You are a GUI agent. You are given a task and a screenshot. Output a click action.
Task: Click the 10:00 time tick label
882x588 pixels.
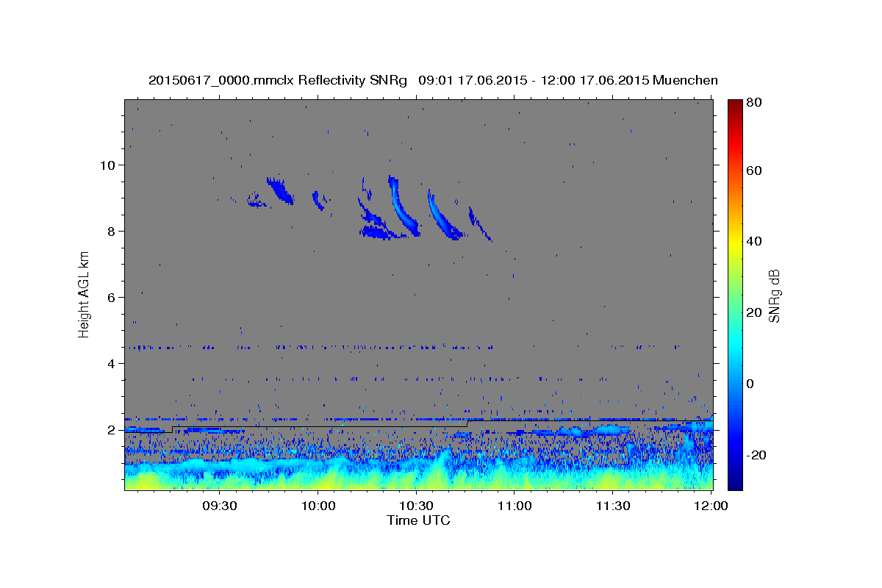point(318,506)
